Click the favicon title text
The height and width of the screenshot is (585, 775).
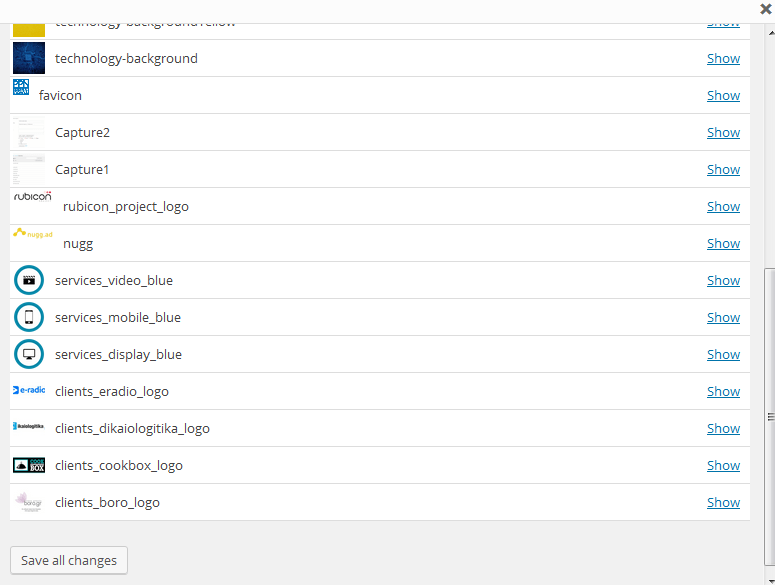60,95
